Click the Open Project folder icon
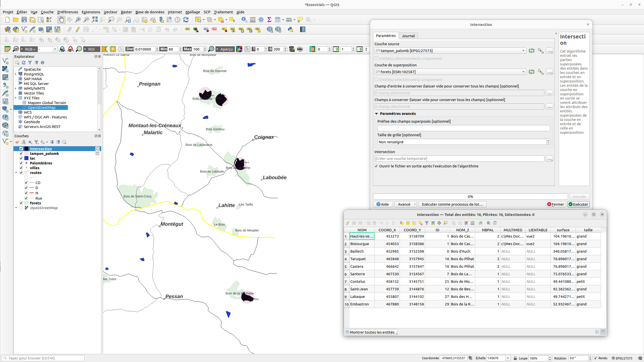The image size is (644, 362). [16, 20]
